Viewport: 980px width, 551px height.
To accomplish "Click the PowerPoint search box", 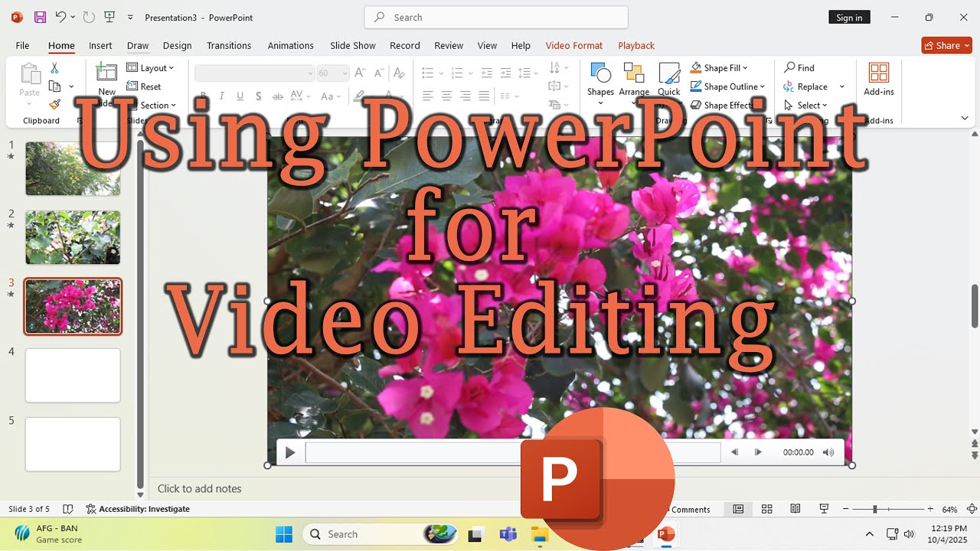I will click(496, 18).
